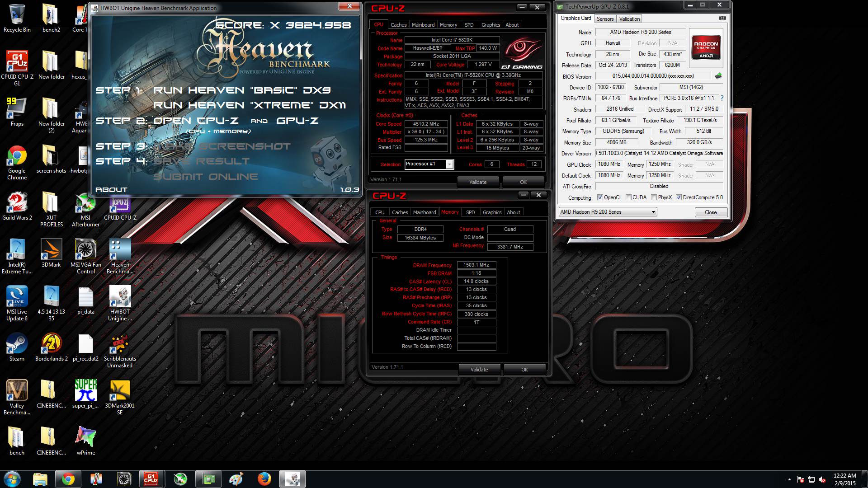
Task: Open wPrime desktop shortcut
Action: tap(85, 441)
